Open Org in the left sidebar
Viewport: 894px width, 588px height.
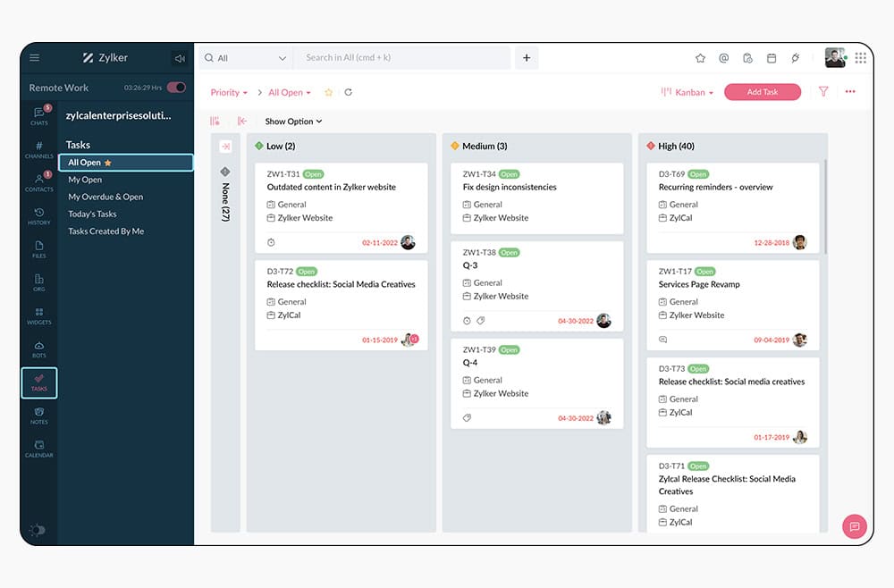38,282
